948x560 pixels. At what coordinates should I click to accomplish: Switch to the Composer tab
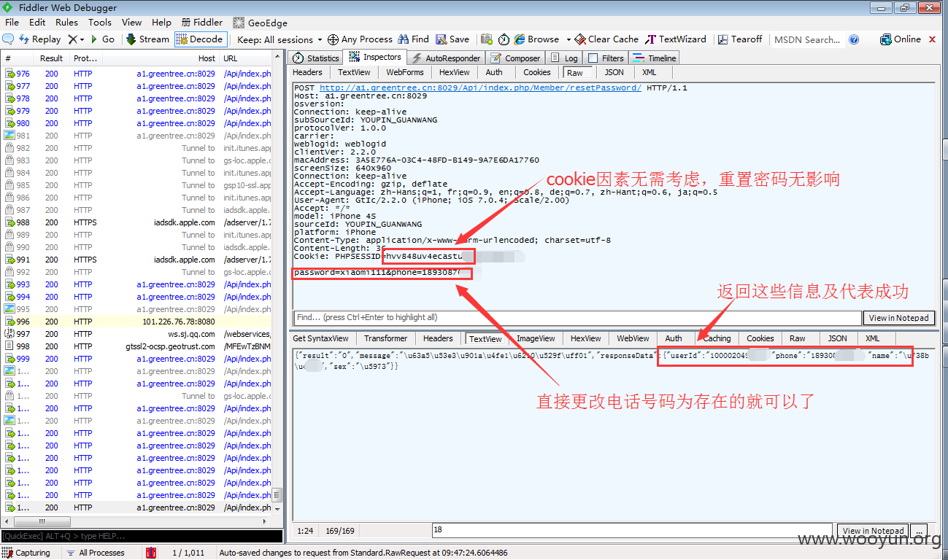pyautogui.click(x=515, y=58)
